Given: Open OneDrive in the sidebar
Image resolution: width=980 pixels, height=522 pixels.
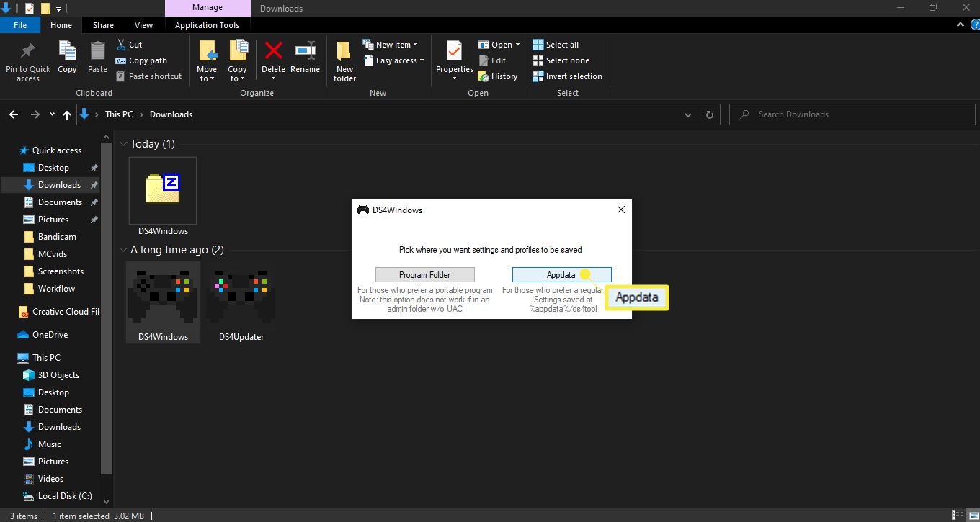Looking at the screenshot, I should 50,335.
